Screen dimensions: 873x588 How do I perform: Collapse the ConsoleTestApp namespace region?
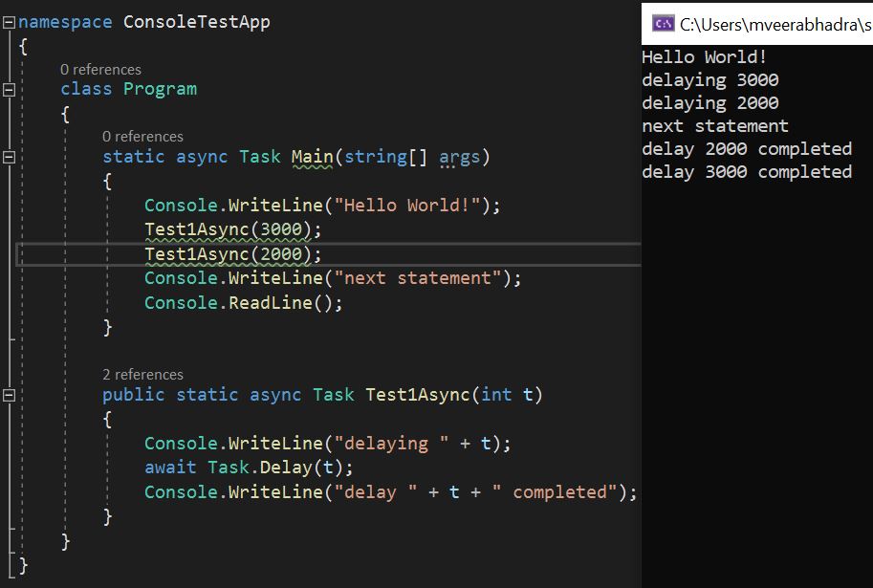click(x=7, y=21)
